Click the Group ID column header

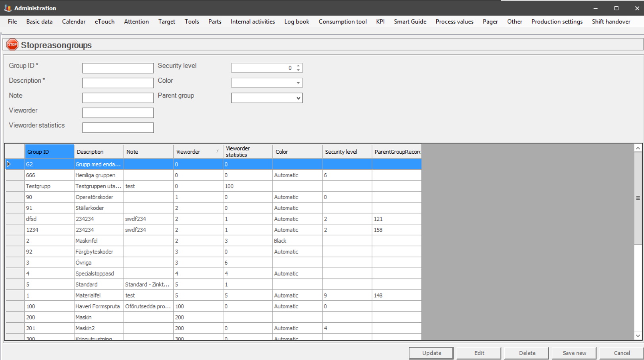(x=49, y=152)
